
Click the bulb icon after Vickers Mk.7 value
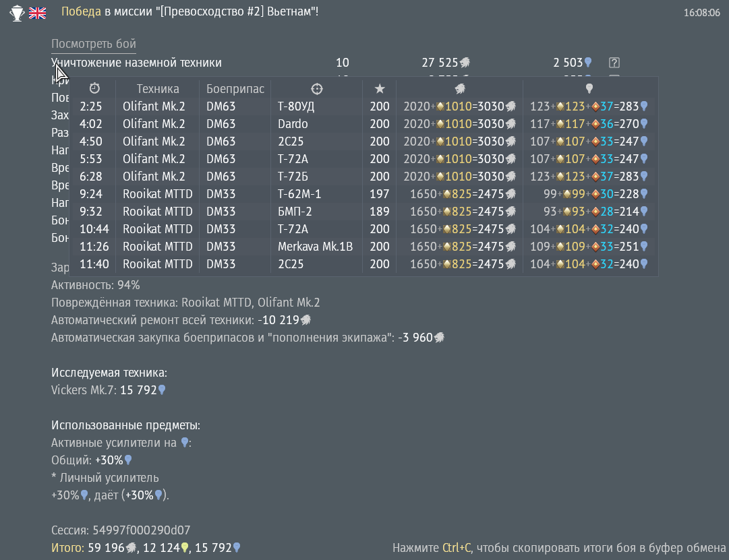coord(162,390)
